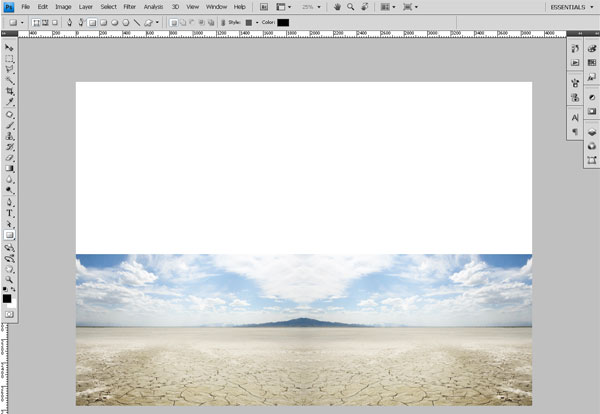Click the black Color swatch in the options bar

point(283,22)
